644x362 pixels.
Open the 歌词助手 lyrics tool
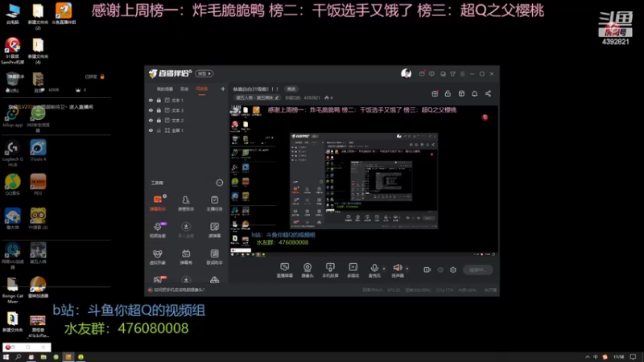pos(214,257)
